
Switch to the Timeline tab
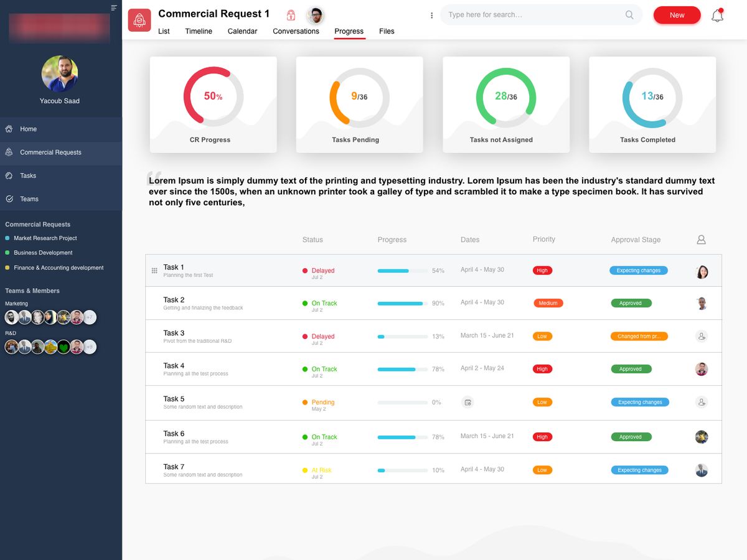(199, 31)
